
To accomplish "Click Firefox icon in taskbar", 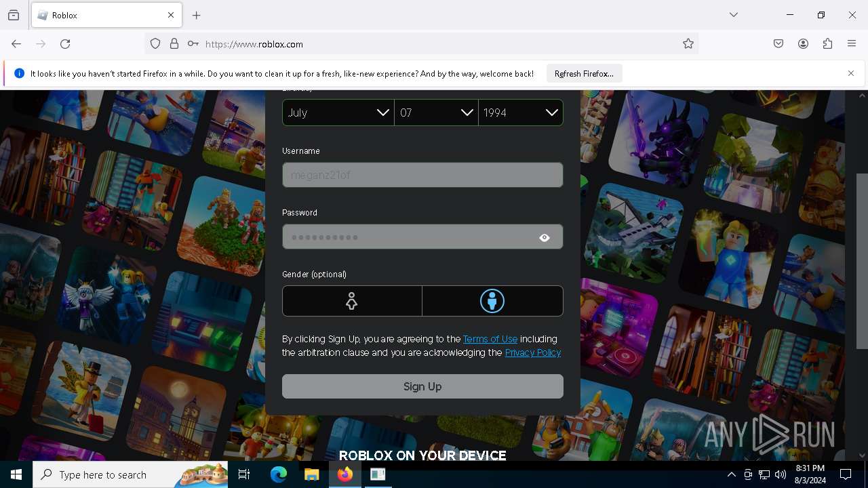I will click(344, 474).
